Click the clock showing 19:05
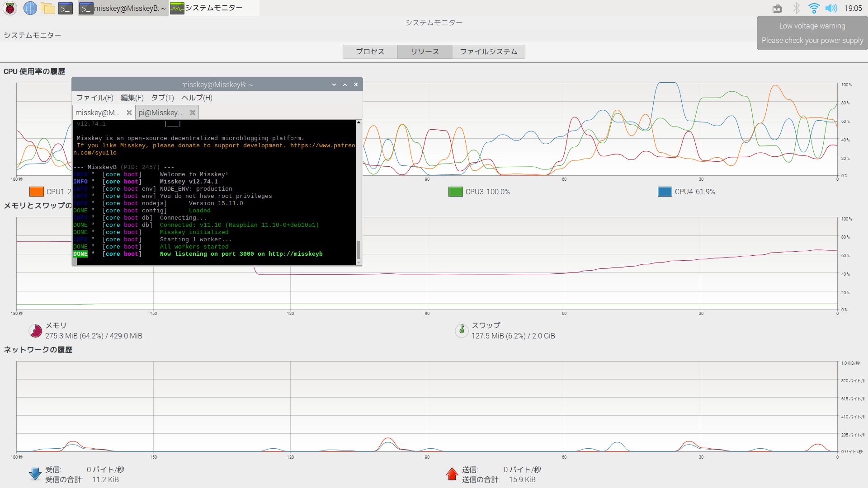 click(853, 8)
